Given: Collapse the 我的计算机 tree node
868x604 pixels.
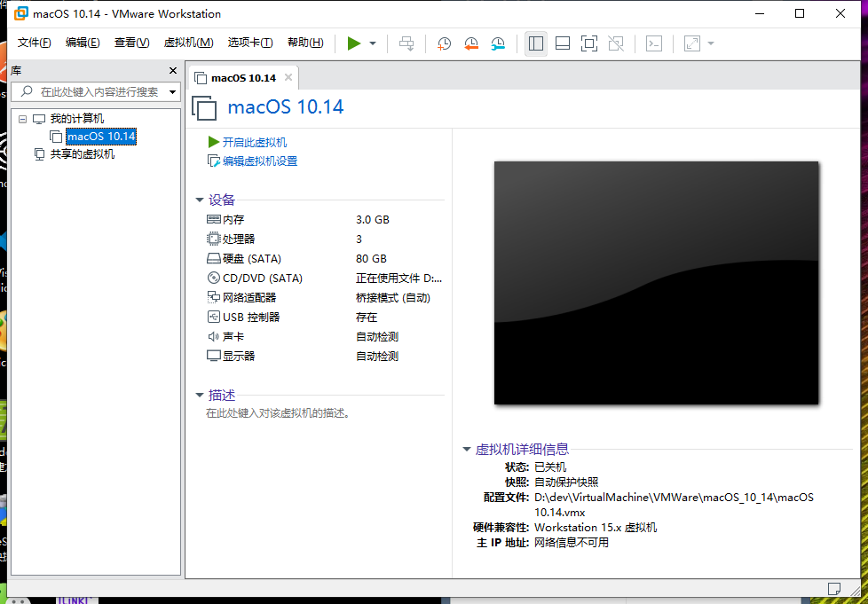Looking at the screenshot, I should pyautogui.click(x=23, y=119).
